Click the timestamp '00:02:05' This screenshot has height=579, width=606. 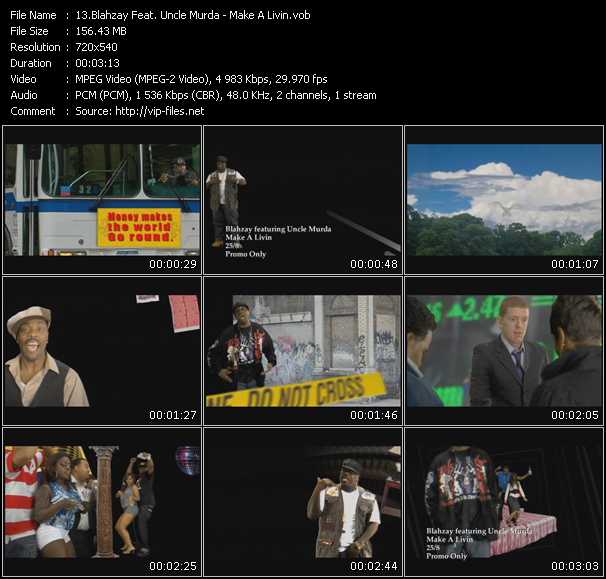pos(575,415)
